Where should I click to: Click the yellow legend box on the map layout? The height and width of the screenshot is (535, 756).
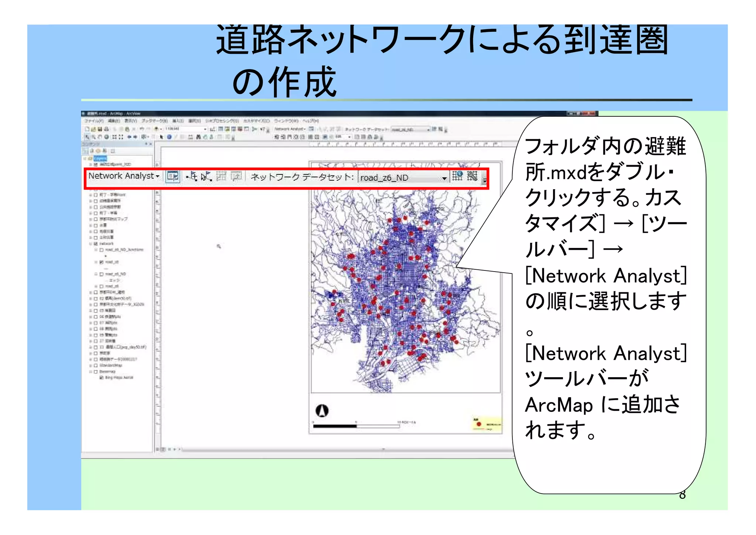(x=487, y=423)
